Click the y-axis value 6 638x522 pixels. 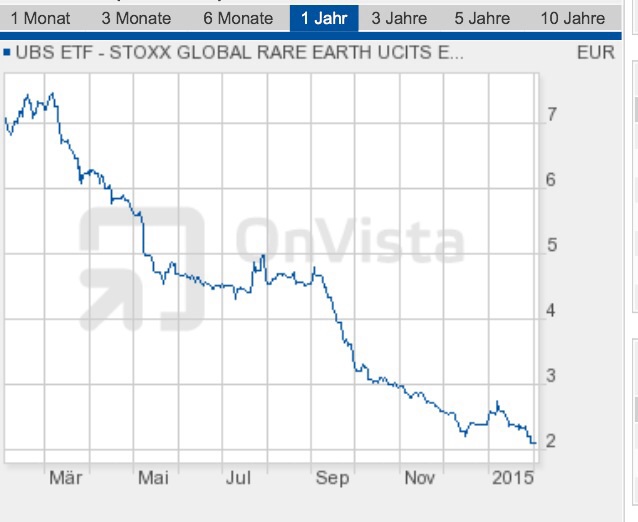551,180
